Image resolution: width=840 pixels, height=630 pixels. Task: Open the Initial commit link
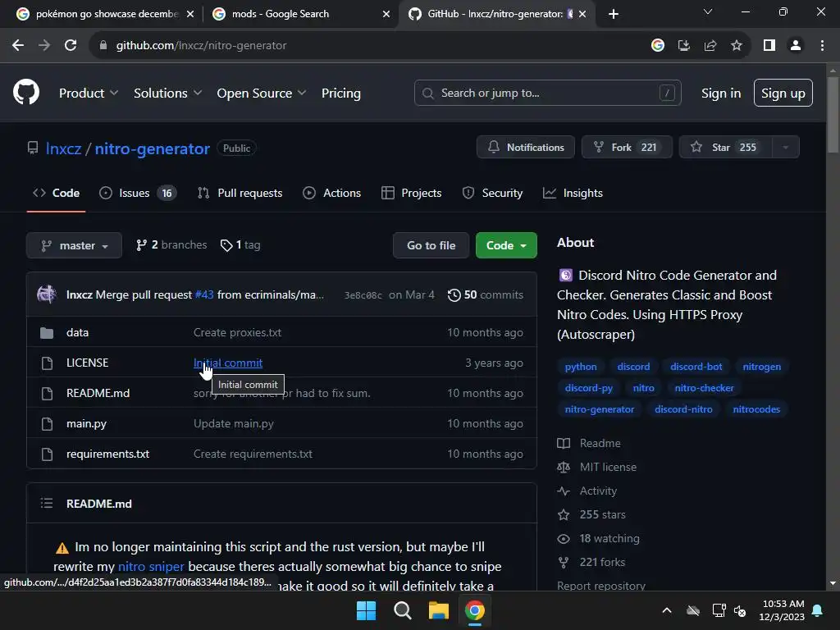click(228, 363)
